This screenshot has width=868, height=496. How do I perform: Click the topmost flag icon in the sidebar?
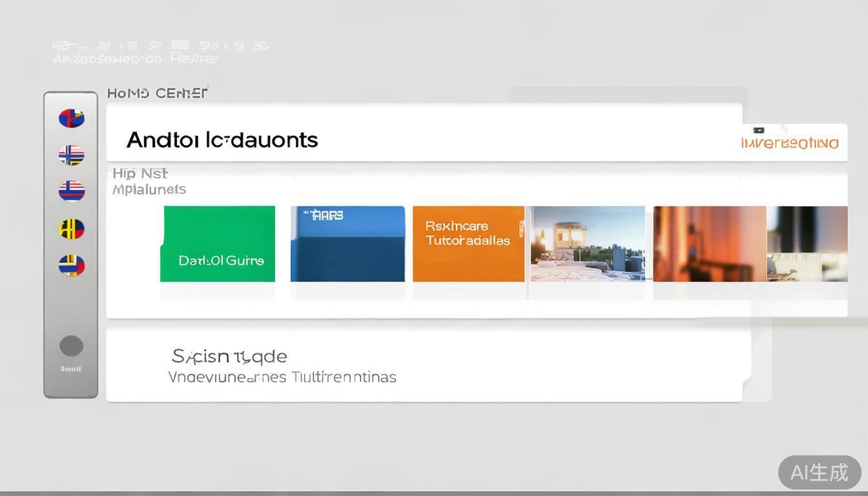click(x=72, y=118)
